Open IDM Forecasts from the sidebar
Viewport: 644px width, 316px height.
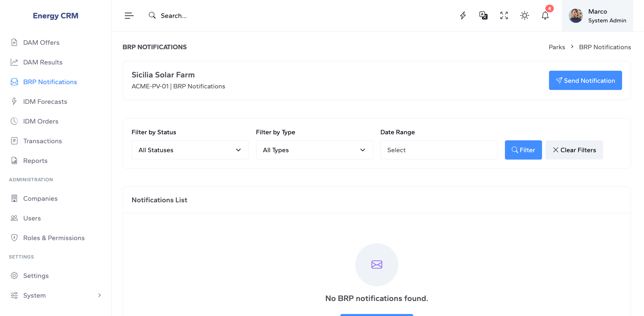pos(45,102)
